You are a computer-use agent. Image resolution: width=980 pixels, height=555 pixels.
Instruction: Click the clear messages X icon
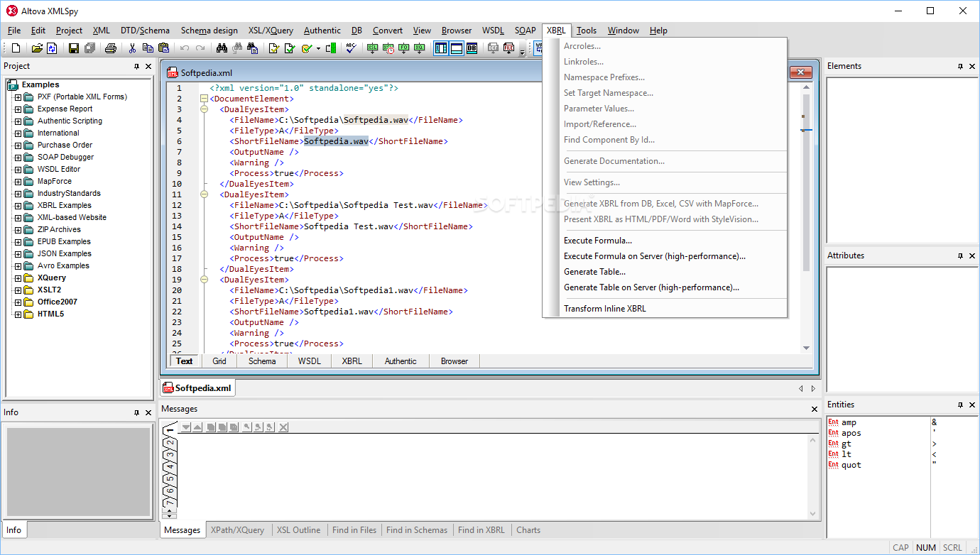pyautogui.click(x=283, y=427)
